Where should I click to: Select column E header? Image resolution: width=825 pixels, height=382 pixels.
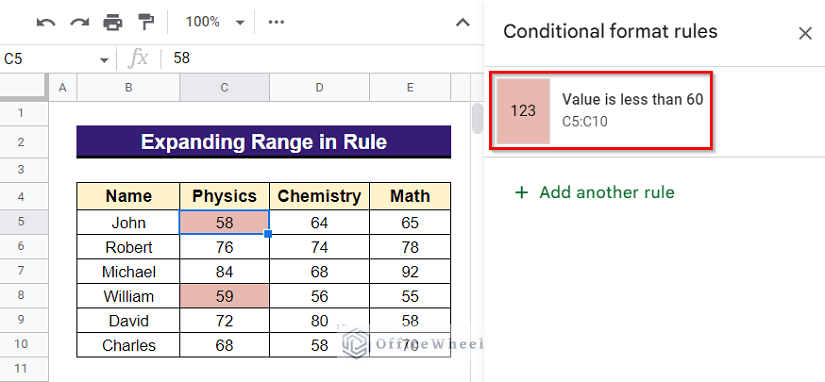(x=410, y=87)
